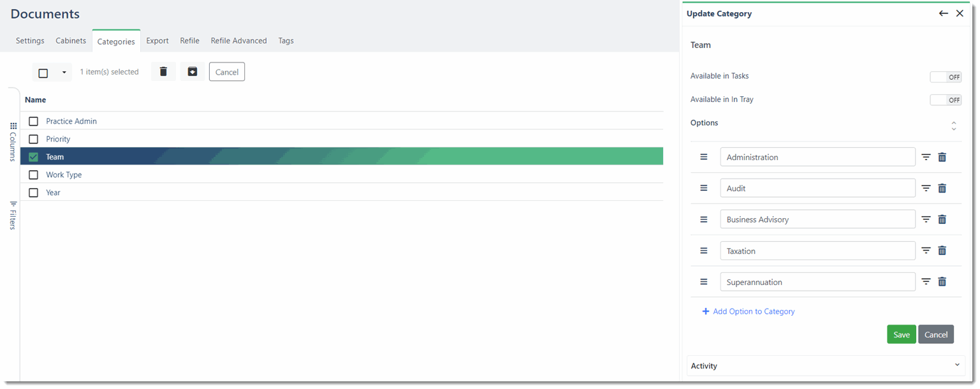The height and width of the screenshot is (389, 980).
Task: Check the Practice Admin checkbox
Action: coord(34,121)
